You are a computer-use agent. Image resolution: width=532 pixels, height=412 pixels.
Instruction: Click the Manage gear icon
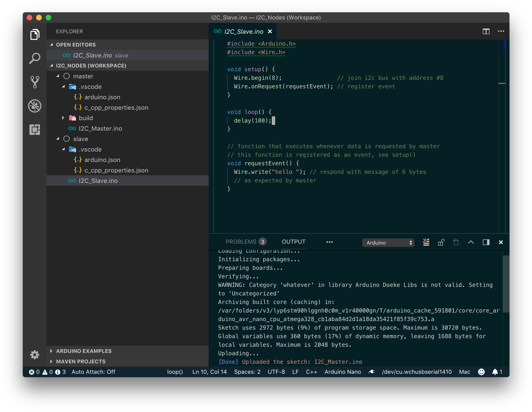pos(35,355)
